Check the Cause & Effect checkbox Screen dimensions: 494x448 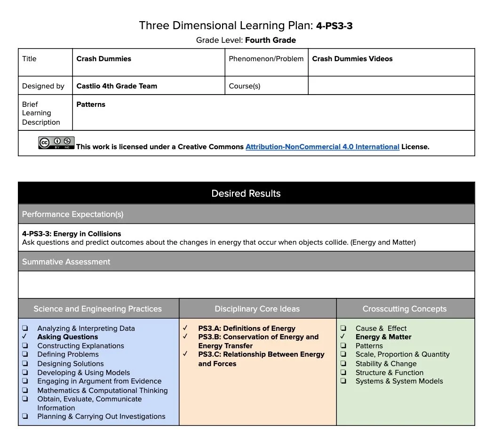pyautogui.click(x=343, y=328)
